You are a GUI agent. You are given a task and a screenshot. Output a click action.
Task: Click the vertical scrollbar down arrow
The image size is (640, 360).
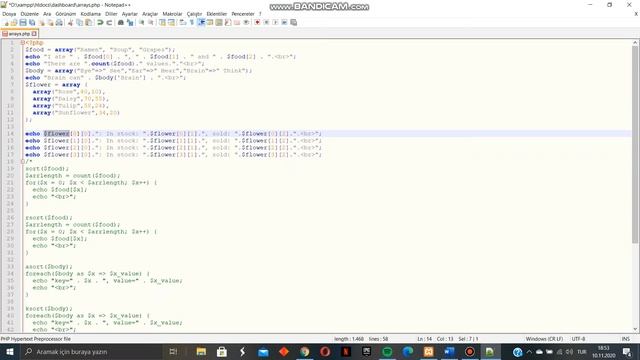tap(636, 329)
